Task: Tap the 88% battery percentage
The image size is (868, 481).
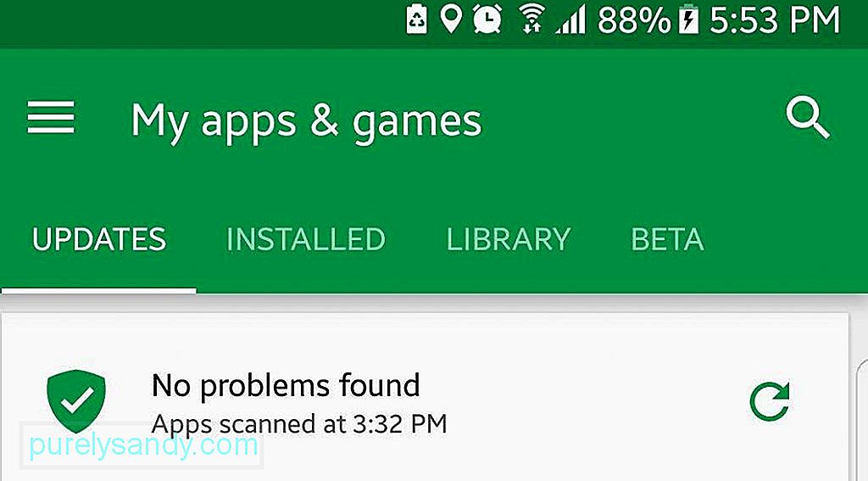Action: tap(634, 20)
